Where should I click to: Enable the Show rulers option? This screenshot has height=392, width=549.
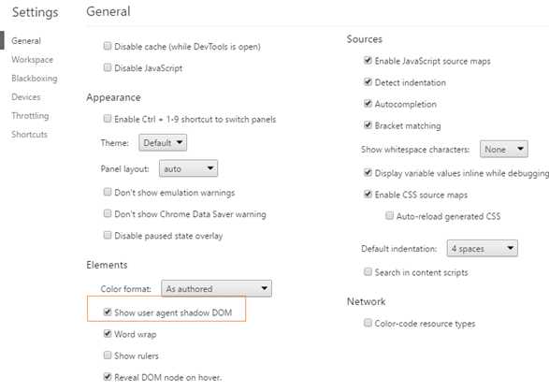coord(108,355)
